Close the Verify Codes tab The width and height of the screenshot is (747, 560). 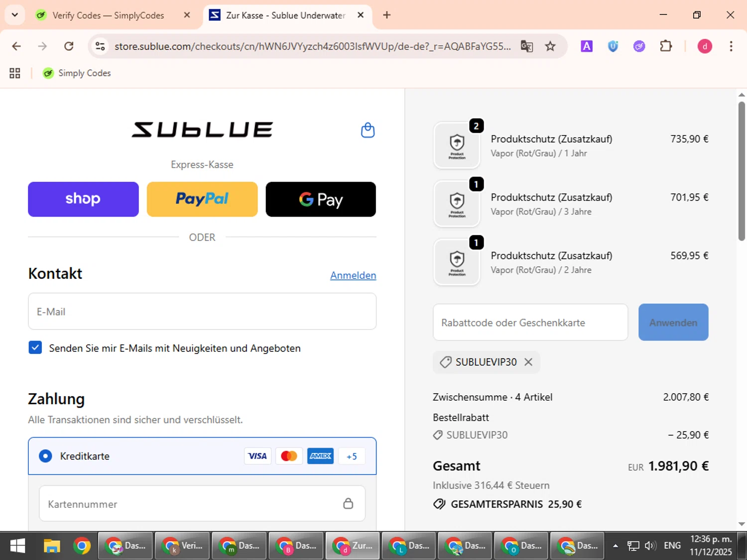pos(187,15)
